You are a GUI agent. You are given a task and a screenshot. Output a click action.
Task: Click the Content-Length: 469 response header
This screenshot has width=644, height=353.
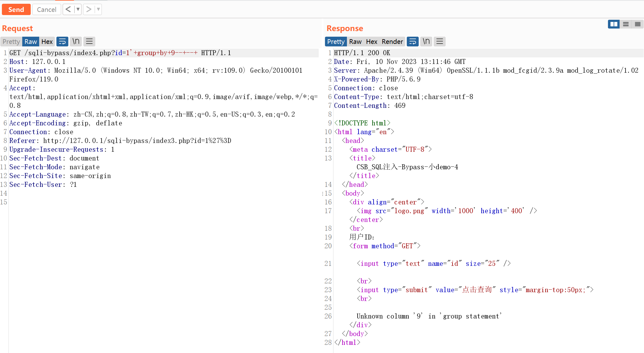[x=369, y=105]
